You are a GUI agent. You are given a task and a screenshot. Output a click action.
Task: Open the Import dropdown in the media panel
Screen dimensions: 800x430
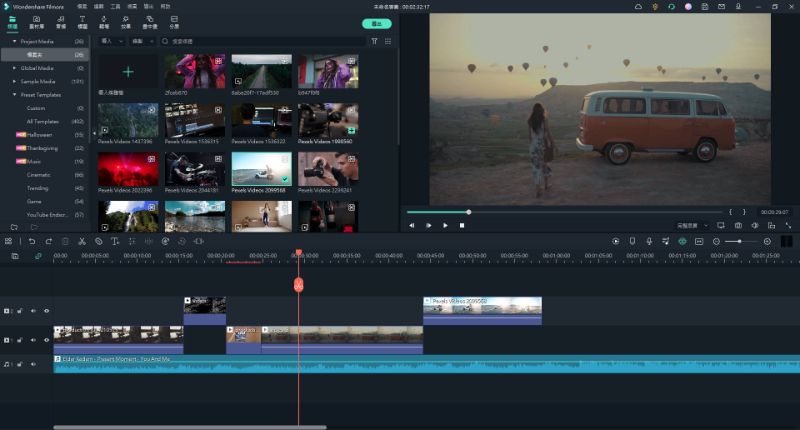click(112, 41)
